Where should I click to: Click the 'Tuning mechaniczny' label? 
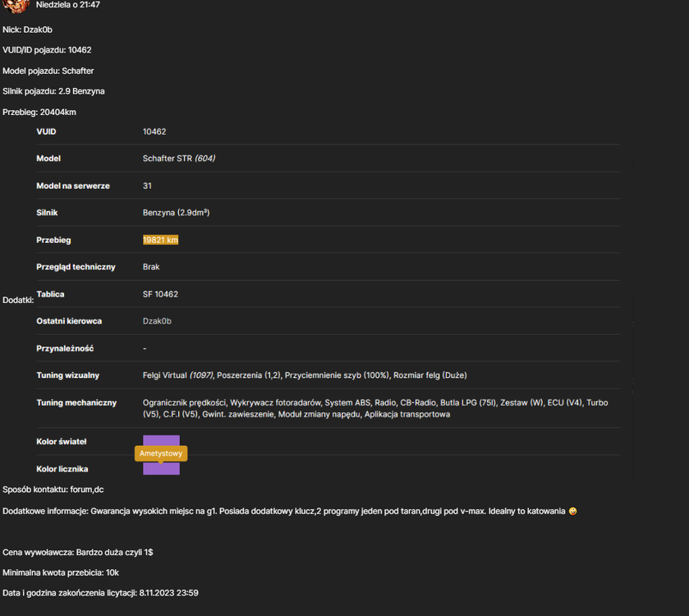(x=76, y=403)
